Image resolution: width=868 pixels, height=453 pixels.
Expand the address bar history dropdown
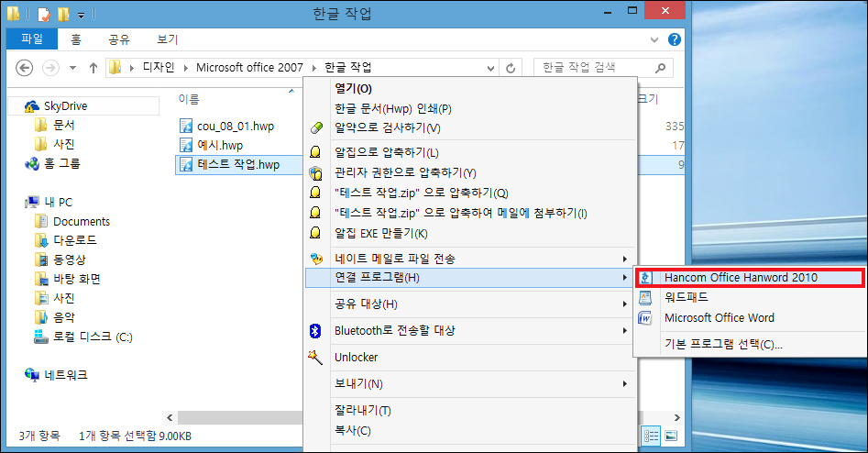[x=490, y=68]
